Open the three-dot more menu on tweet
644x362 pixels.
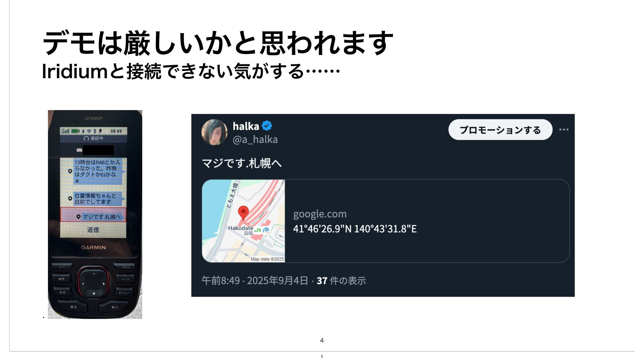coord(564,129)
